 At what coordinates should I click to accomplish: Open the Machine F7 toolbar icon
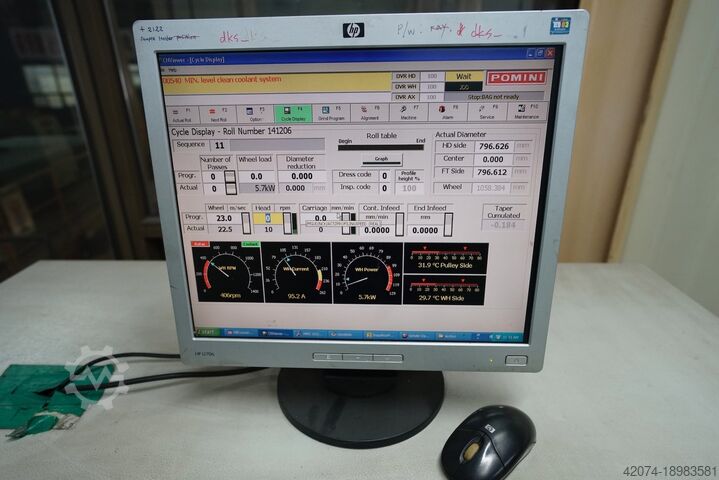click(x=409, y=112)
